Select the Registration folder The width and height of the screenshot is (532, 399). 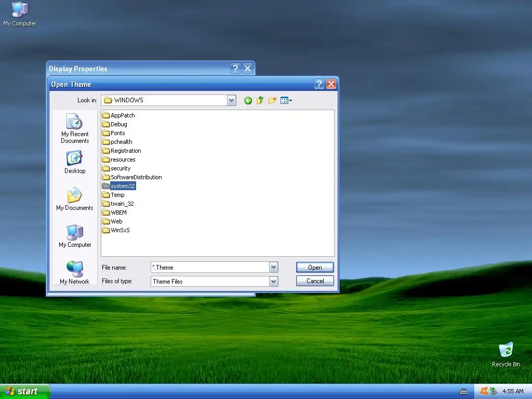coord(122,151)
